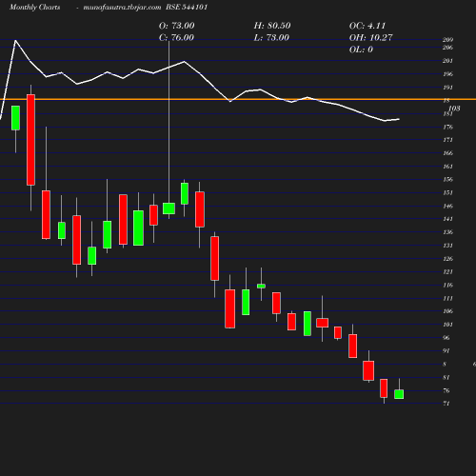Viewport: 476px width, 476px height.
Task: Select the low value 'L: 73.00'
Action: coord(271,38)
